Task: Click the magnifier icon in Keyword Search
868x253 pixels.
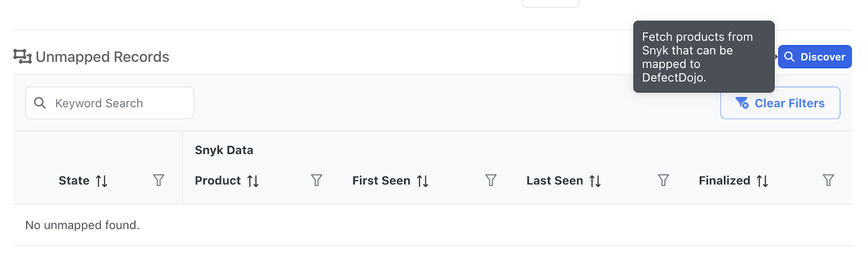Action: [40, 103]
